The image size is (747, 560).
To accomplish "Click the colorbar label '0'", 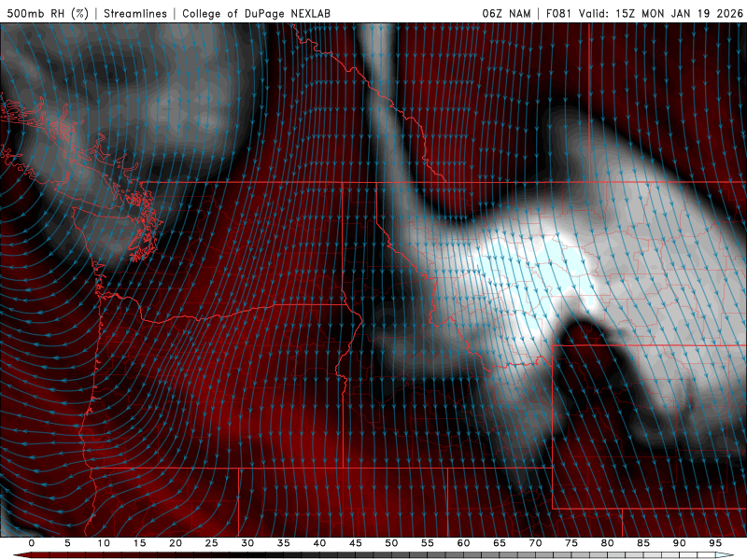I will (x=32, y=543).
